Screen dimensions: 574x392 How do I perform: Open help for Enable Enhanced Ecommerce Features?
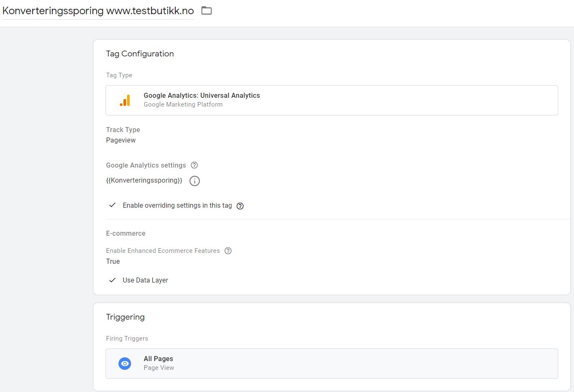pyautogui.click(x=228, y=251)
